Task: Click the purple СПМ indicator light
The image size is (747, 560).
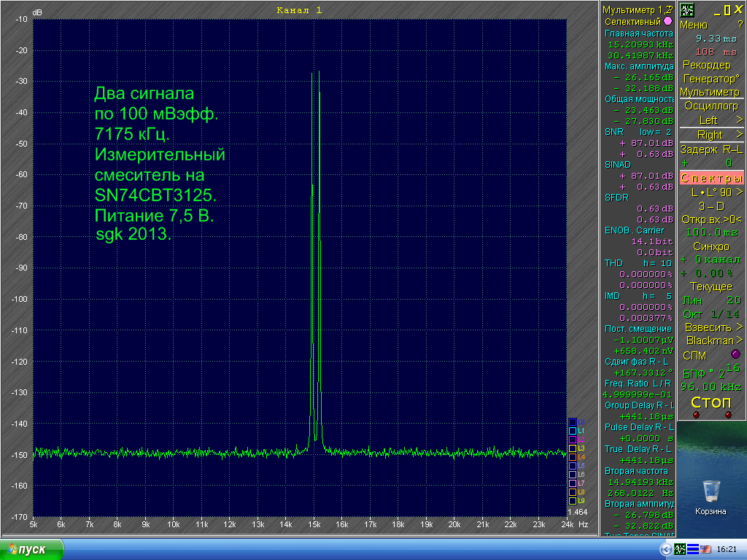Action: (735, 354)
